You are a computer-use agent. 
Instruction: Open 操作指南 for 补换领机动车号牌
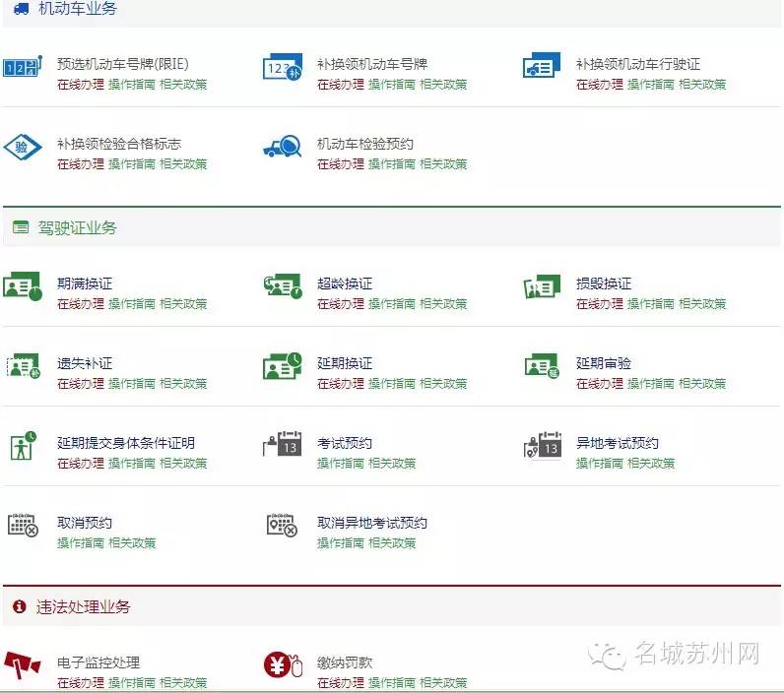pos(391,84)
